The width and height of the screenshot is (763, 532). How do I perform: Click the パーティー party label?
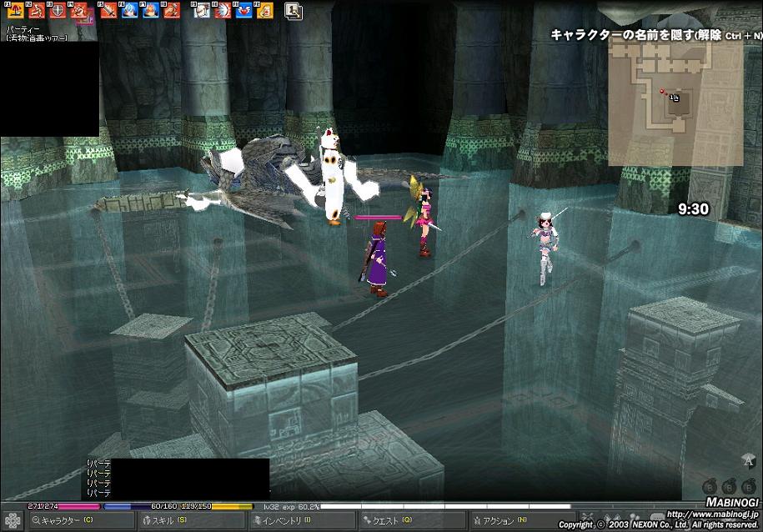(22, 29)
